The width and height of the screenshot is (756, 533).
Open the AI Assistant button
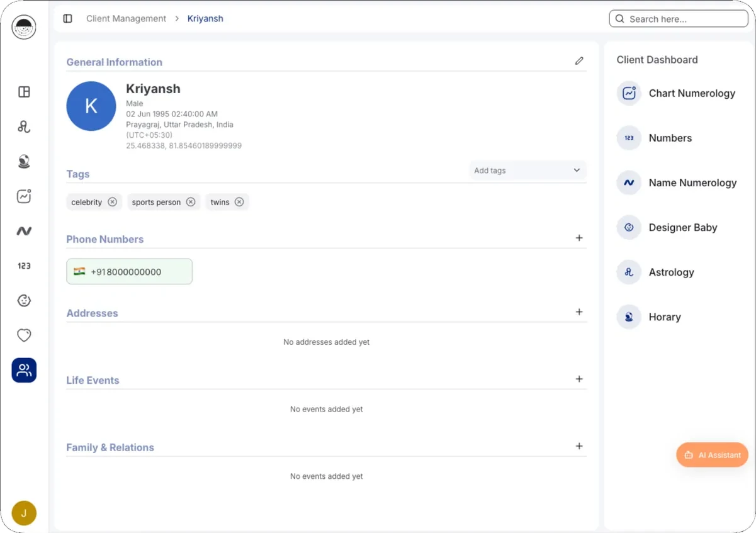pyautogui.click(x=712, y=455)
